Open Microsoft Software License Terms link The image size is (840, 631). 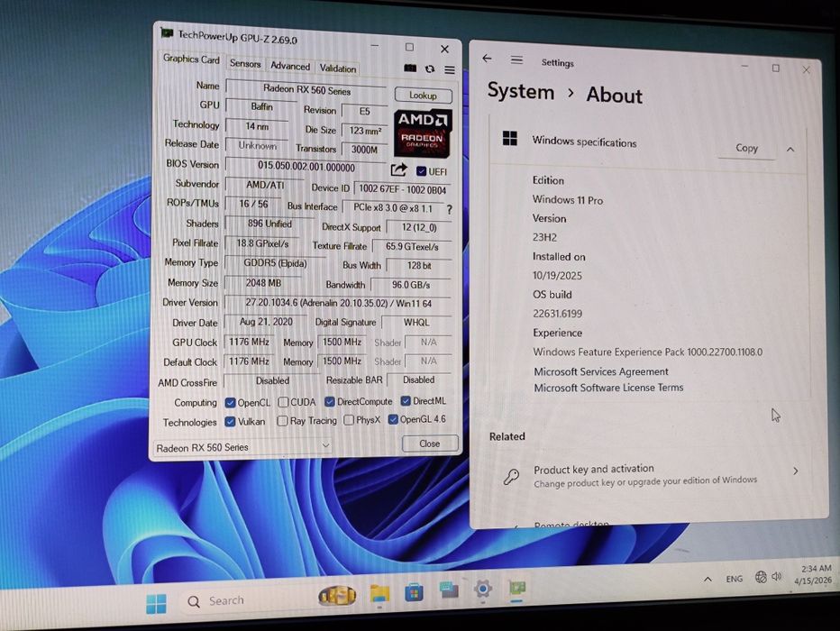pos(608,388)
